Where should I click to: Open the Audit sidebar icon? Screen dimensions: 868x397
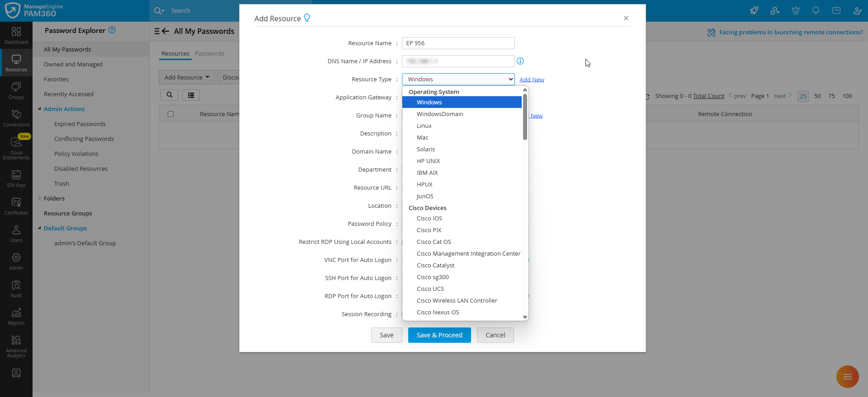click(16, 289)
